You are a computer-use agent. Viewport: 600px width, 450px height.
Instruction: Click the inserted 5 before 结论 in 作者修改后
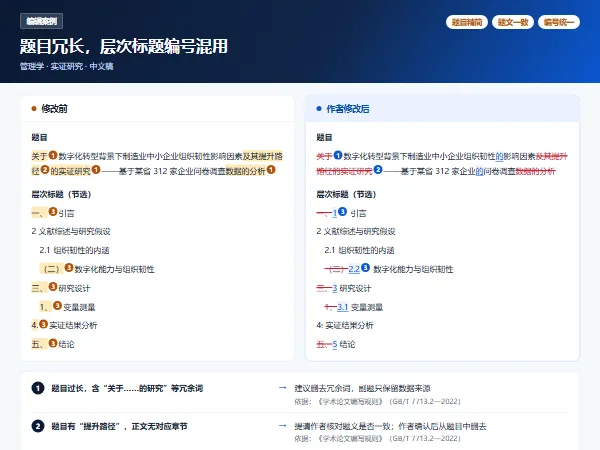pyautogui.click(x=335, y=344)
